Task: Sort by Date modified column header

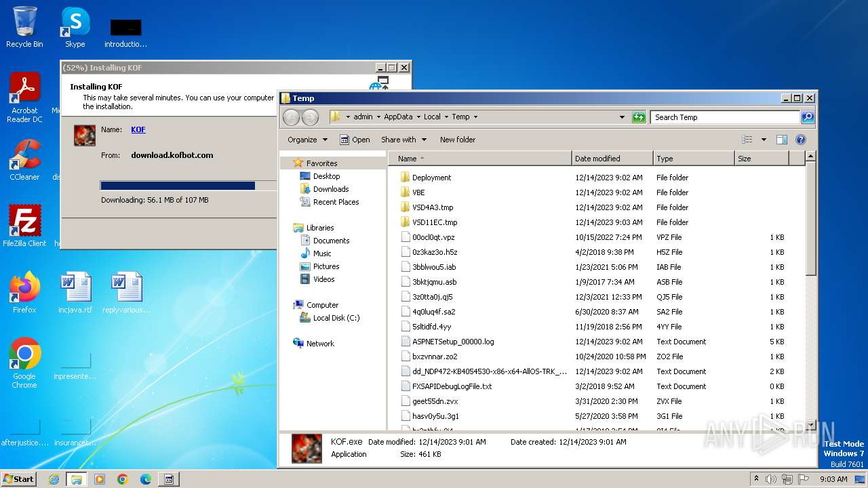Action: [x=612, y=159]
